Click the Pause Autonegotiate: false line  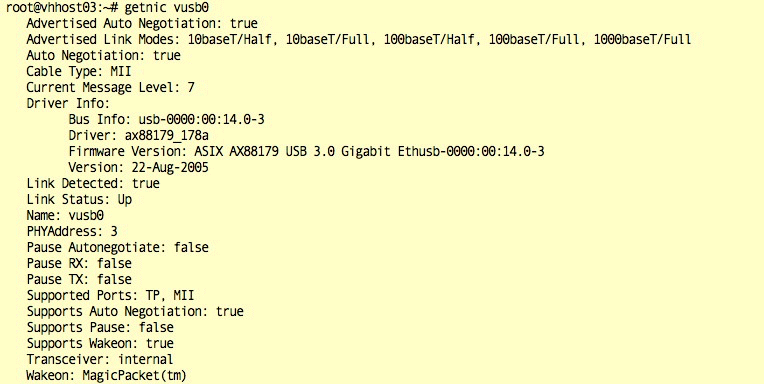(117, 248)
